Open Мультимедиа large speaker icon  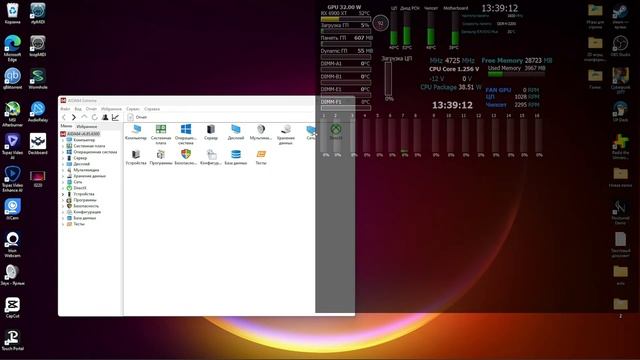261,132
